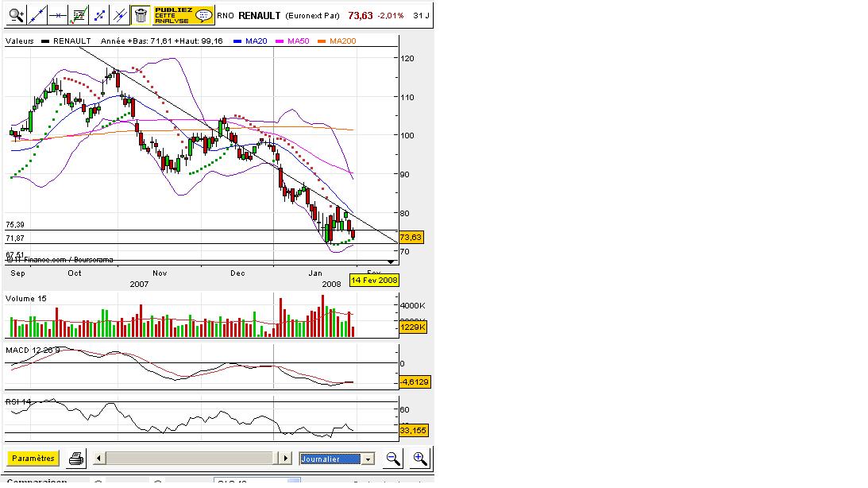The image size is (868, 488).
Task: Click the 31 J label in the header
Action: (421, 16)
